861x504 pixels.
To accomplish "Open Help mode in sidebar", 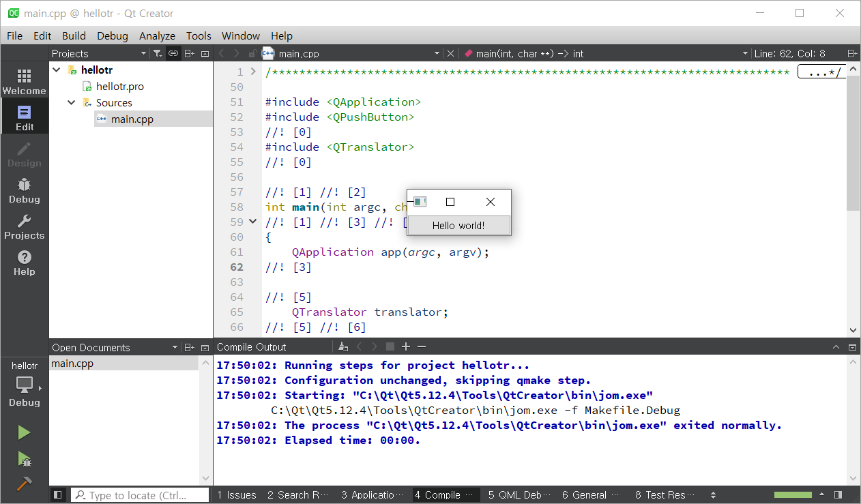I will point(24,263).
